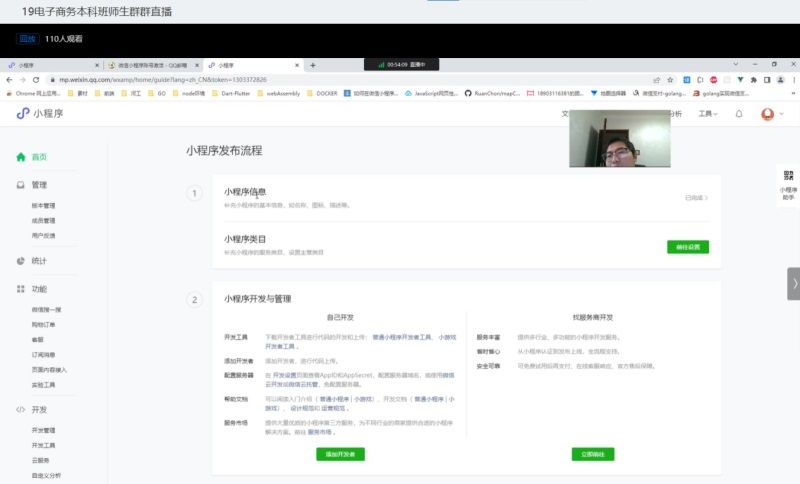Select 订阅消息 in the sidebar menu
This screenshot has height=484, width=800.
pyautogui.click(x=43, y=354)
